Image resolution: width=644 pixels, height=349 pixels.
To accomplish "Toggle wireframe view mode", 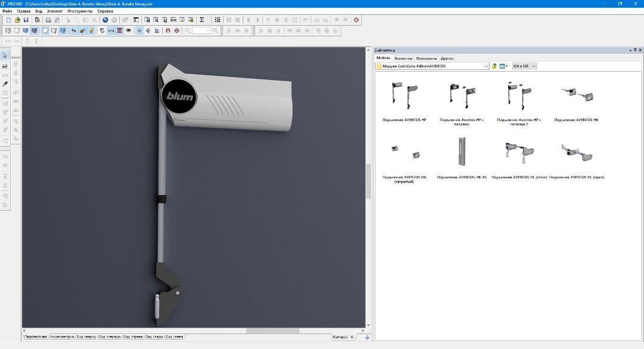I will click(8, 30).
